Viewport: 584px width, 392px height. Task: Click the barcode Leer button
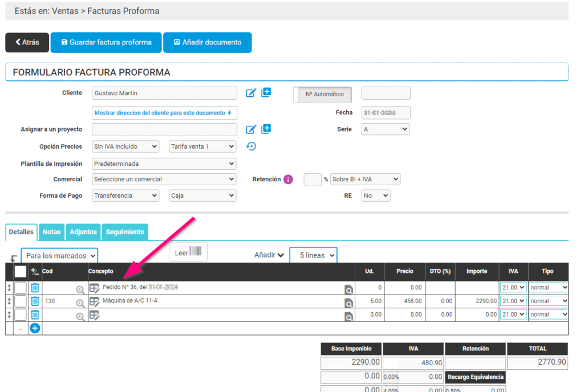(x=188, y=252)
